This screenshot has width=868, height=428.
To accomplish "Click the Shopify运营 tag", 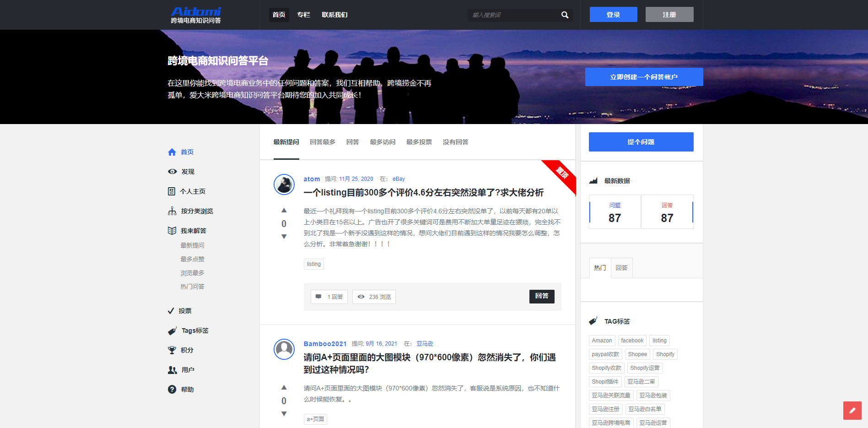I will [x=645, y=368].
